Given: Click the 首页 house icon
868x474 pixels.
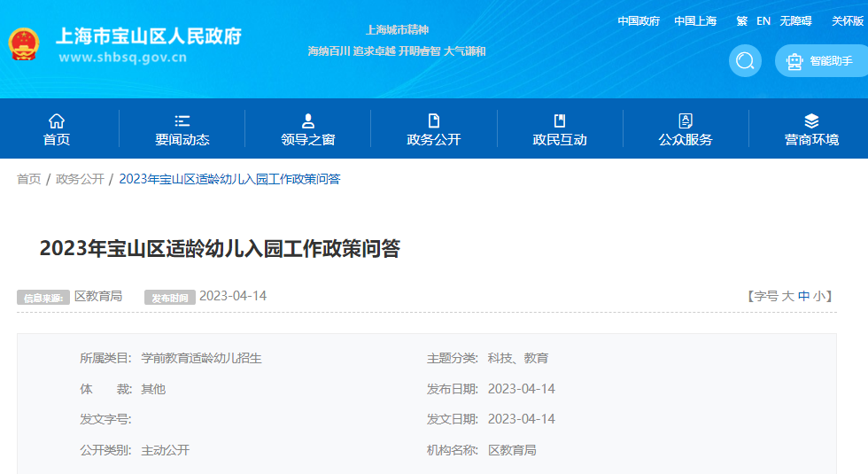Looking at the screenshot, I should [x=57, y=121].
